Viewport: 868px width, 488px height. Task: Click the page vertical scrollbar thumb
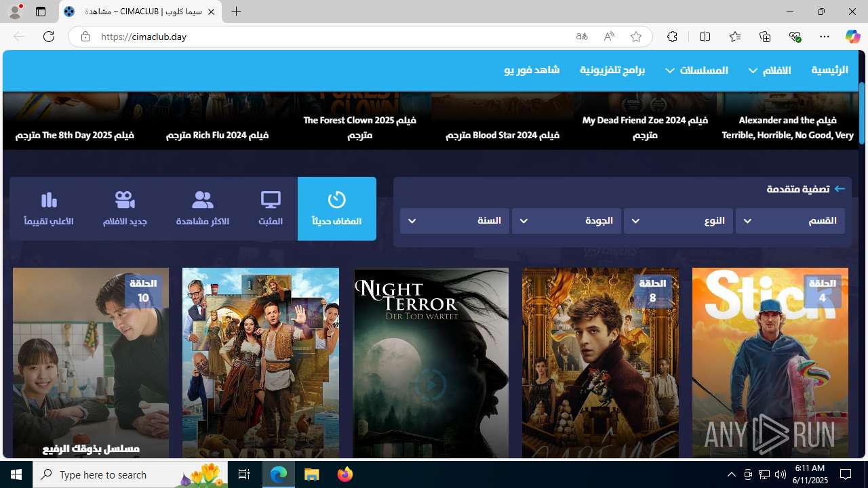(862, 113)
